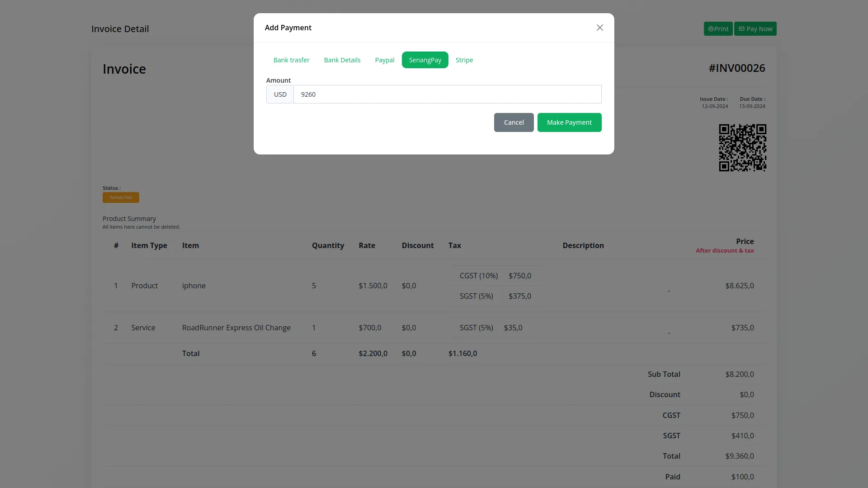Switch to the Bank Details payment method
The image size is (868, 488).
tap(342, 60)
